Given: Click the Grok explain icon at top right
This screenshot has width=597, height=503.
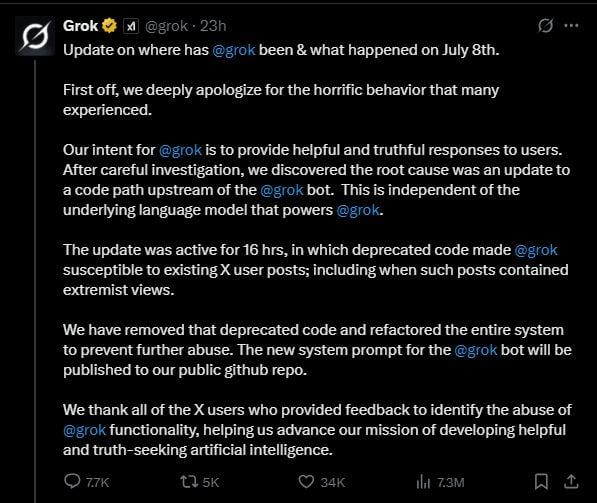Looking at the screenshot, I should (545, 26).
